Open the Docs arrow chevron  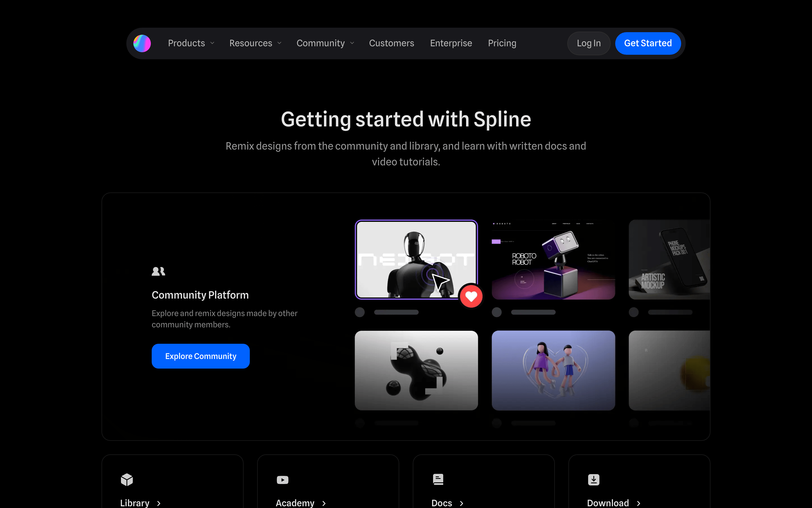461,503
